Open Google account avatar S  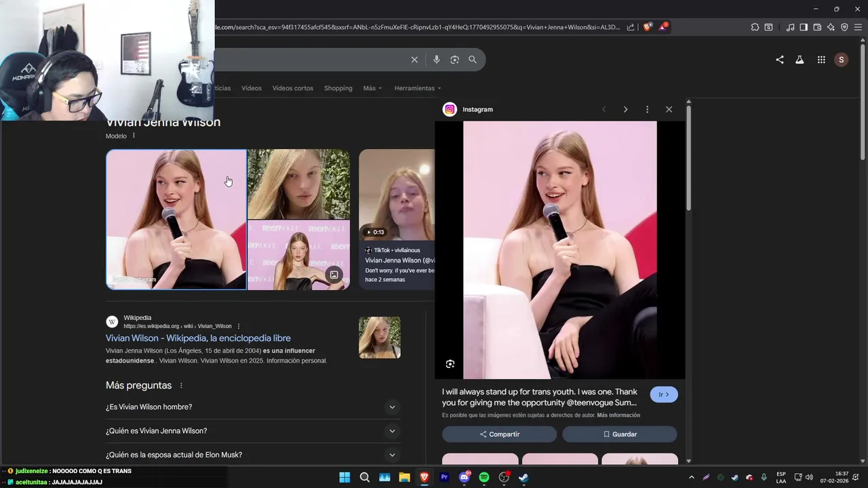pyautogui.click(x=842, y=60)
